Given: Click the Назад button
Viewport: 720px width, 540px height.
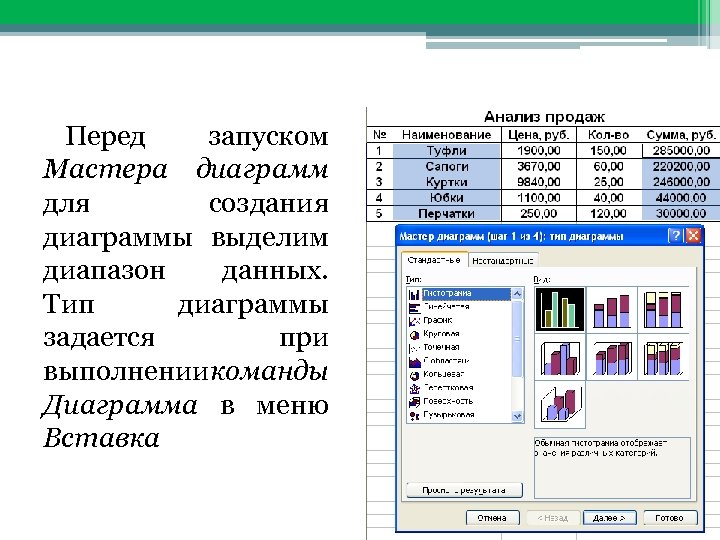Looking at the screenshot, I should tap(552, 518).
